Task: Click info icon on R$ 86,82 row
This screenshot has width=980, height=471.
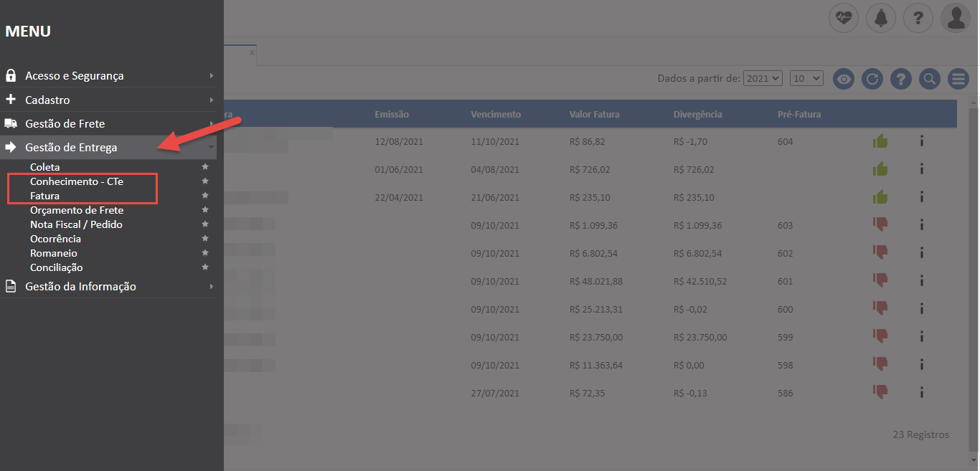Action: click(x=921, y=141)
